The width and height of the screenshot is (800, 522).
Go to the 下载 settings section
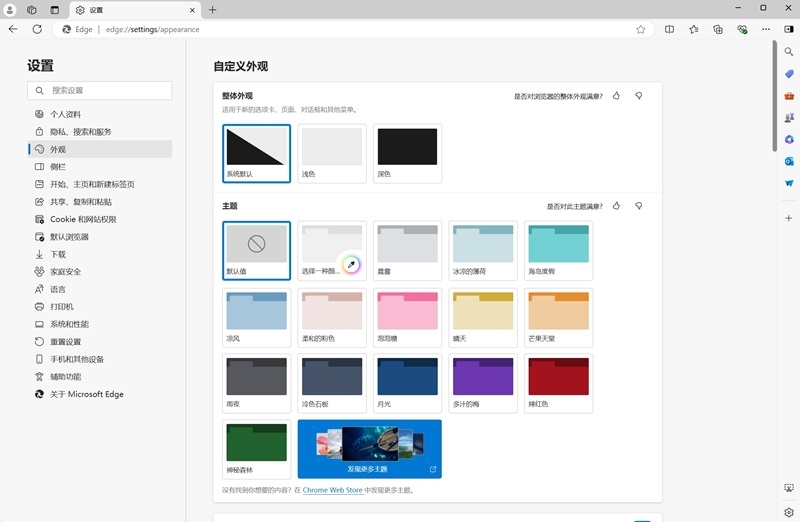tap(58, 254)
